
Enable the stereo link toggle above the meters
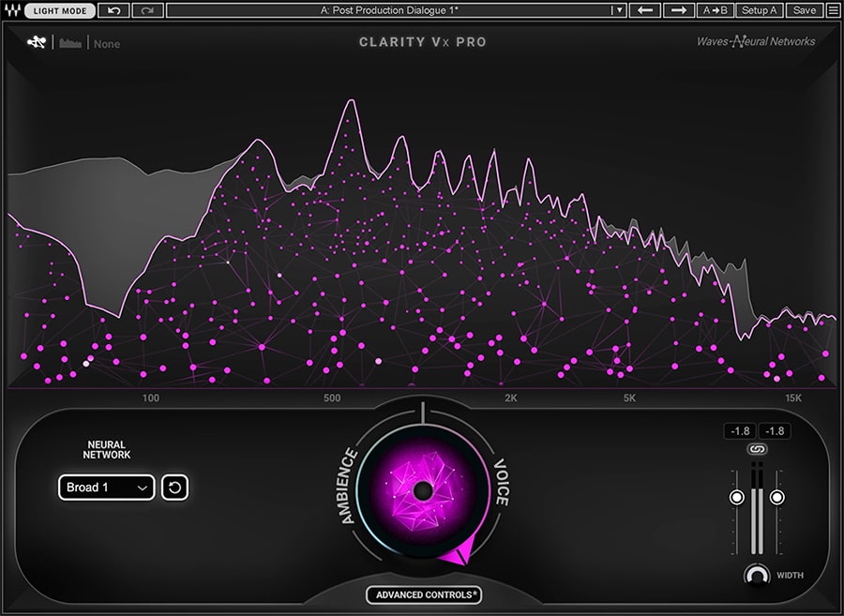756,448
